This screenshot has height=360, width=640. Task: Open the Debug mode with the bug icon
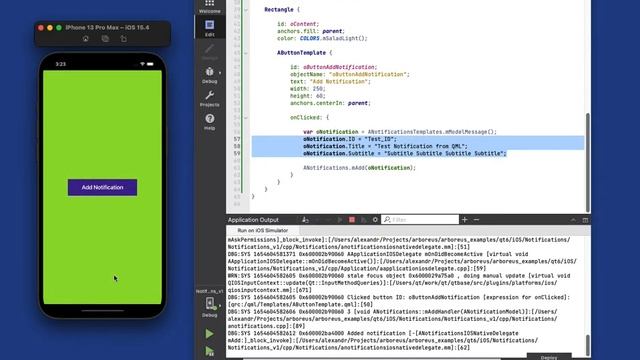click(x=209, y=76)
